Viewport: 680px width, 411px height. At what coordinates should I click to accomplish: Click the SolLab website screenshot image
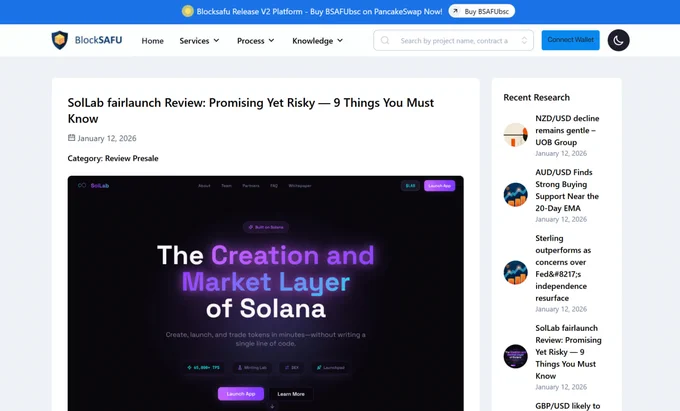pos(265,293)
